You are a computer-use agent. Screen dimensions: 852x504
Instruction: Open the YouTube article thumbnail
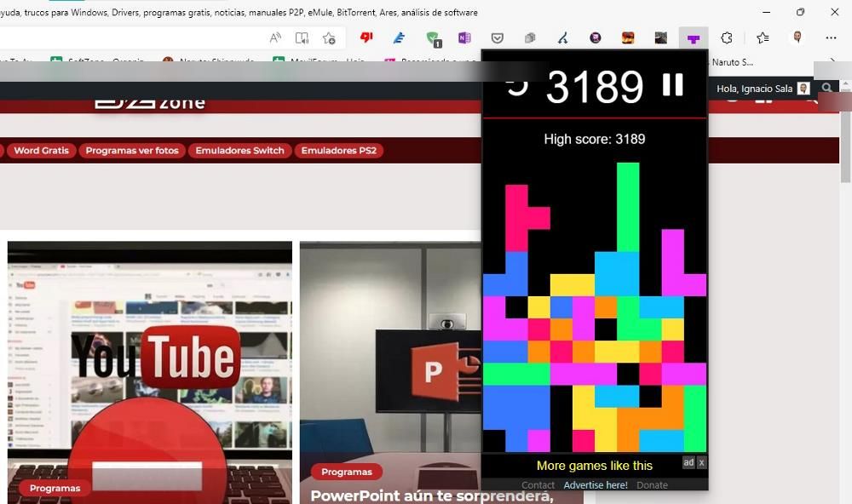coord(150,373)
